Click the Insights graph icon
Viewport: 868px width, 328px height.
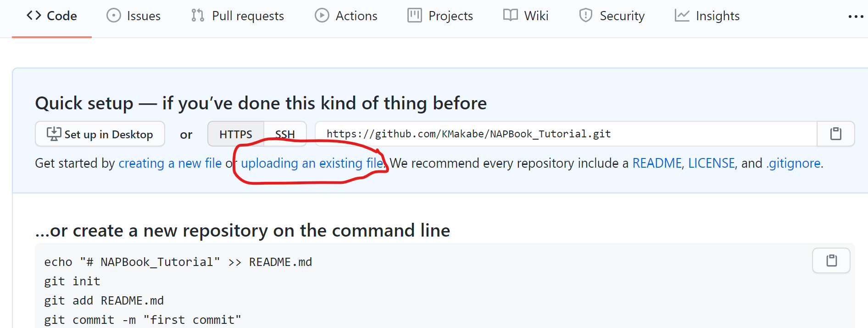point(682,15)
